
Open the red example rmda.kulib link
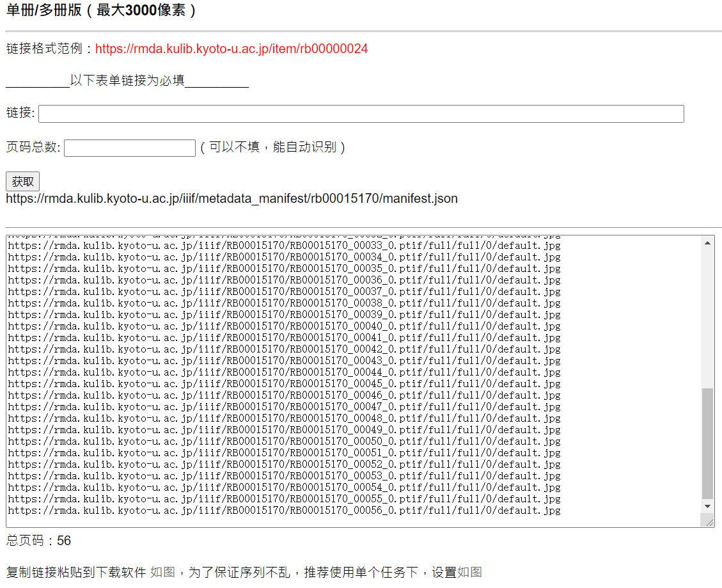(231, 49)
